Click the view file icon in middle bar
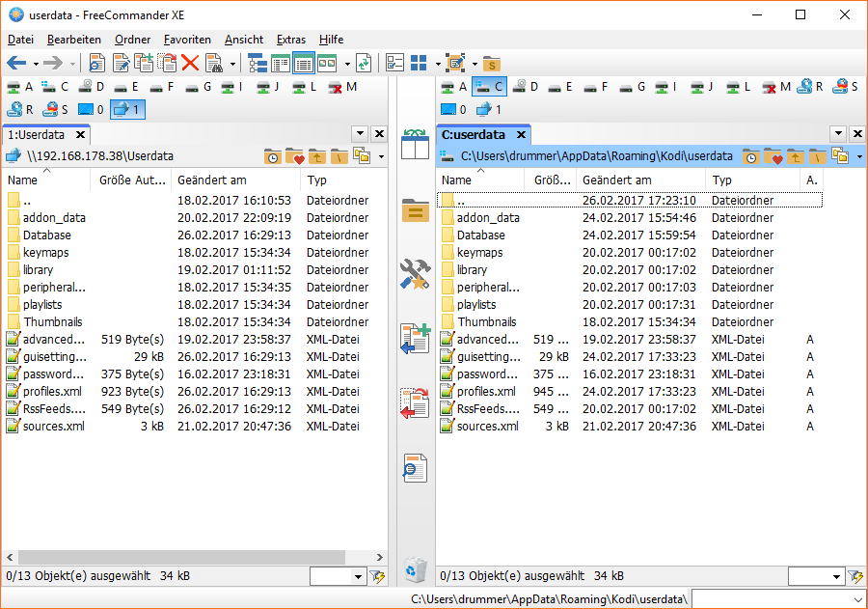Image resolution: width=868 pixels, height=609 pixels. 415,468
